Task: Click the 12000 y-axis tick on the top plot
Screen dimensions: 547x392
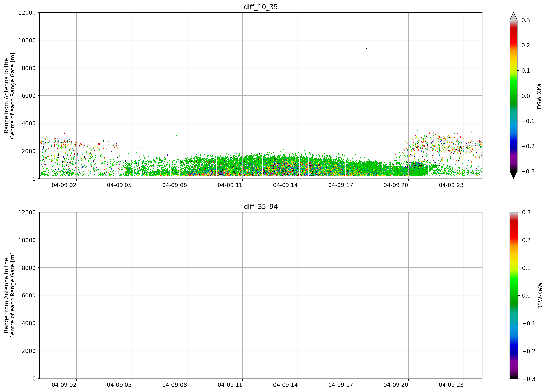Action: (x=27, y=12)
